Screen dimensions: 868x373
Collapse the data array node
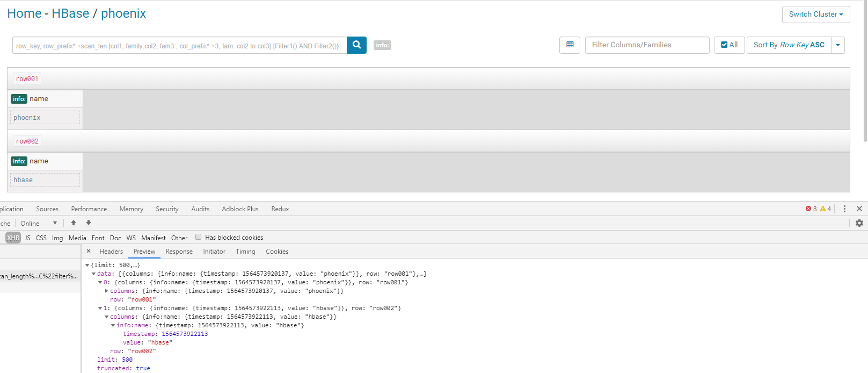(x=93, y=274)
